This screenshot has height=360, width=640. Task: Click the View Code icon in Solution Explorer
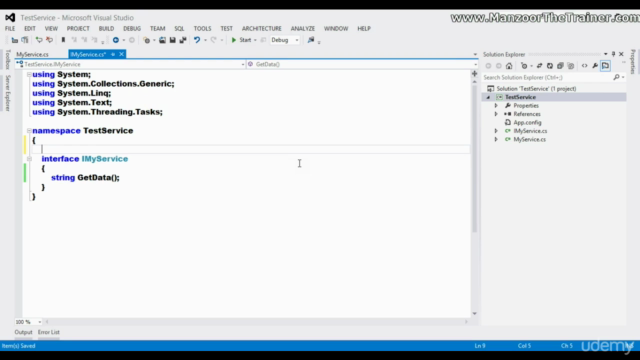[x=584, y=66]
